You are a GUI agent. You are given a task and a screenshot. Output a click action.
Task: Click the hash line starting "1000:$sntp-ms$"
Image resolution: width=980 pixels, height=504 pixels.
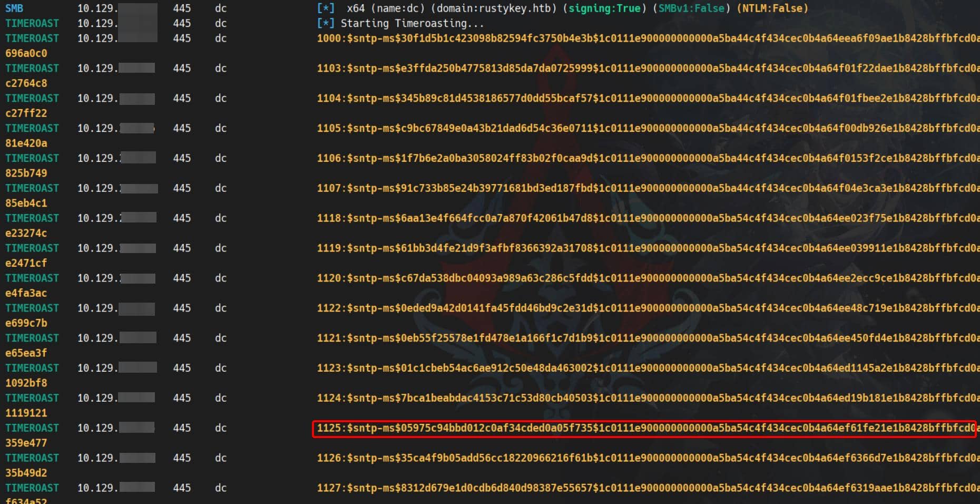(648, 38)
